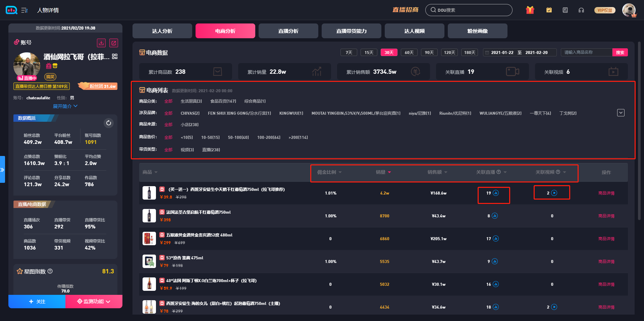Expand the brand list with chevron button
Screen dimensions: 644x321
tap(621, 113)
